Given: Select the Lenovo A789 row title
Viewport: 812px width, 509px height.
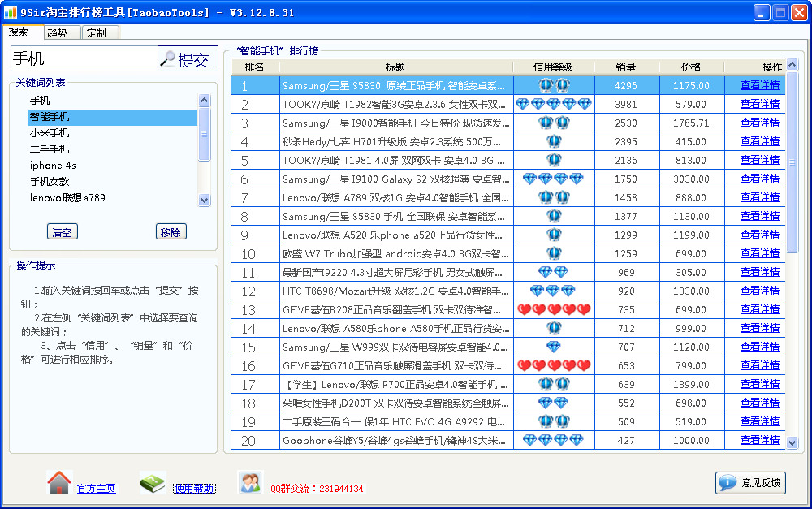Looking at the screenshot, I should [x=395, y=198].
